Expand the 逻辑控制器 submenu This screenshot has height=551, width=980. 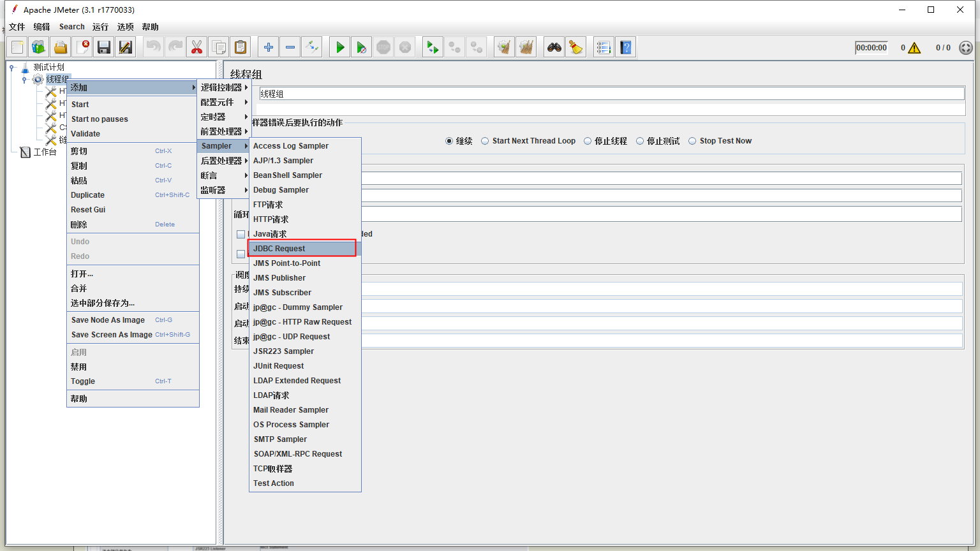tap(224, 87)
